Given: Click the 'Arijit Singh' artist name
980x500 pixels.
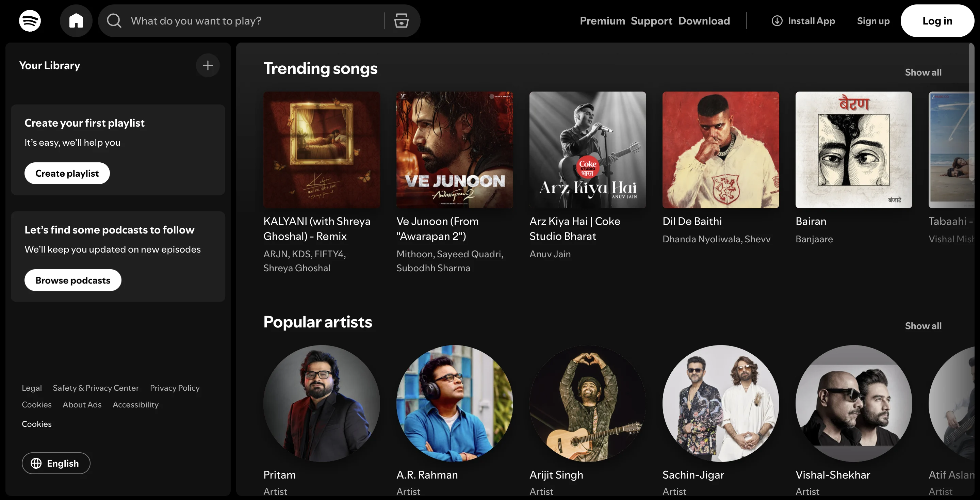Looking at the screenshot, I should pos(556,475).
